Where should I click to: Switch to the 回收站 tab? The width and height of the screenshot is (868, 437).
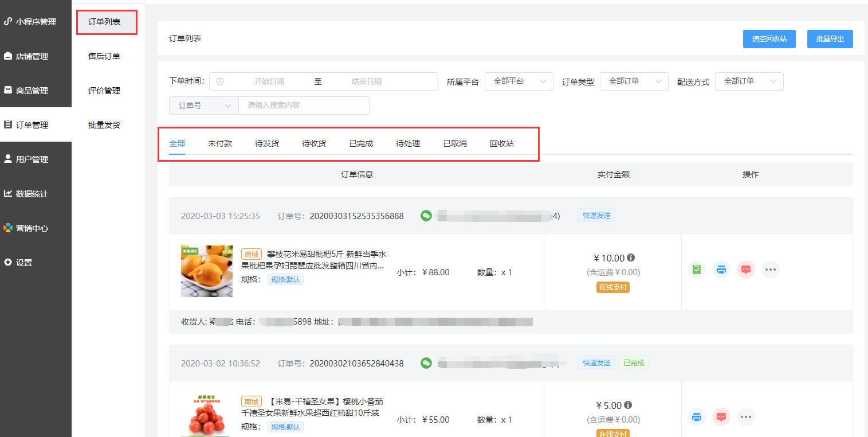(x=501, y=143)
